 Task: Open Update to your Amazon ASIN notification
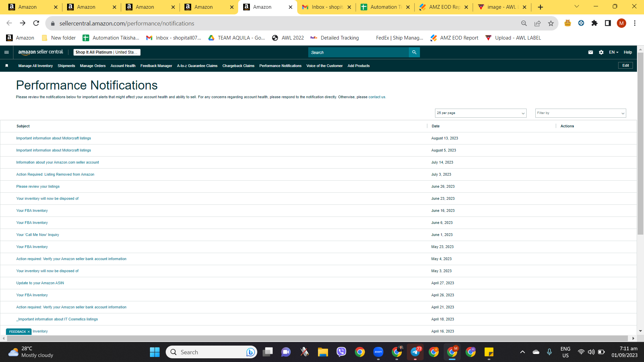(x=40, y=283)
